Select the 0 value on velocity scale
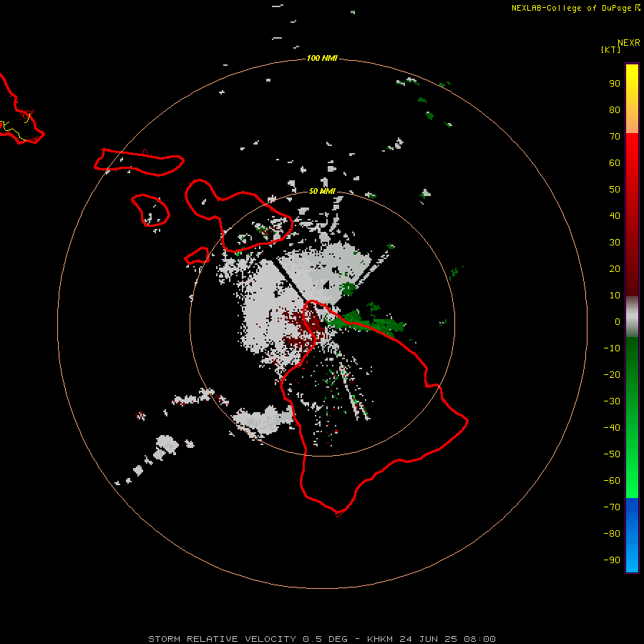 pyautogui.click(x=618, y=322)
